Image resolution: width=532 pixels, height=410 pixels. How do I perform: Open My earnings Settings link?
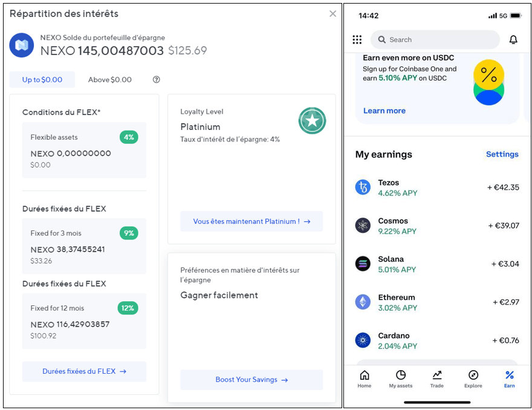point(502,154)
